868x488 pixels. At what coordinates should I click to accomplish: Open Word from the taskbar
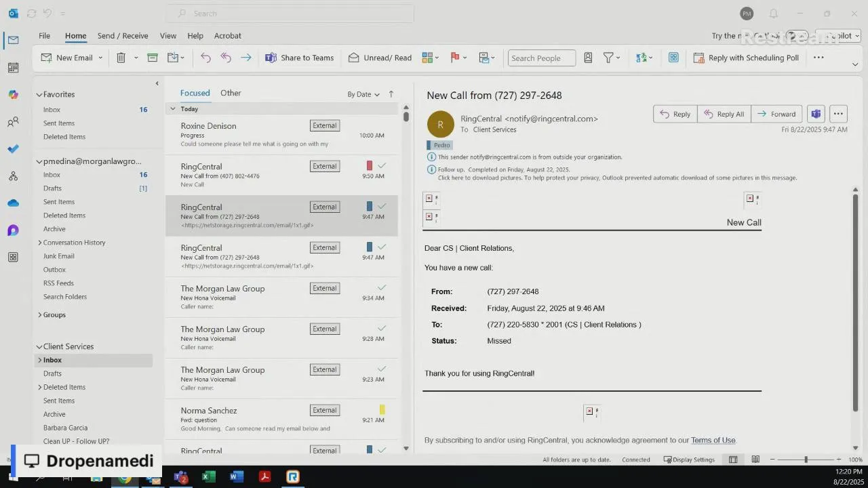pos(236,476)
